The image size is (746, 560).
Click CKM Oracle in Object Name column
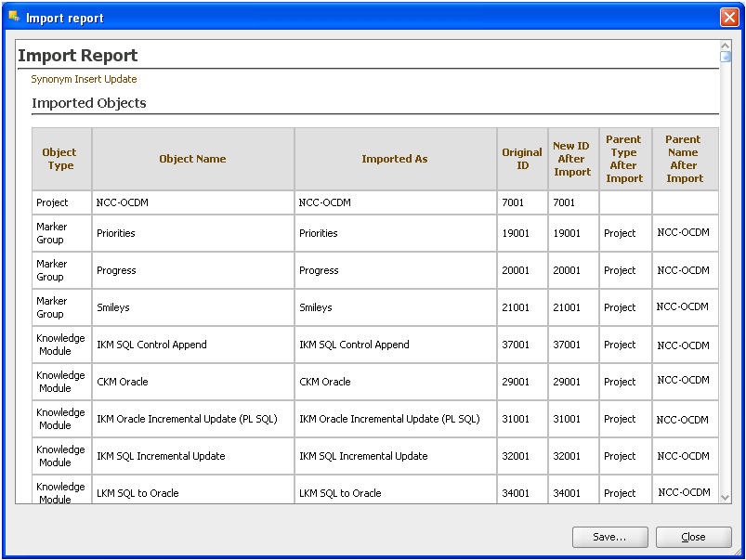pyautogui.click(x=123, y=382)
